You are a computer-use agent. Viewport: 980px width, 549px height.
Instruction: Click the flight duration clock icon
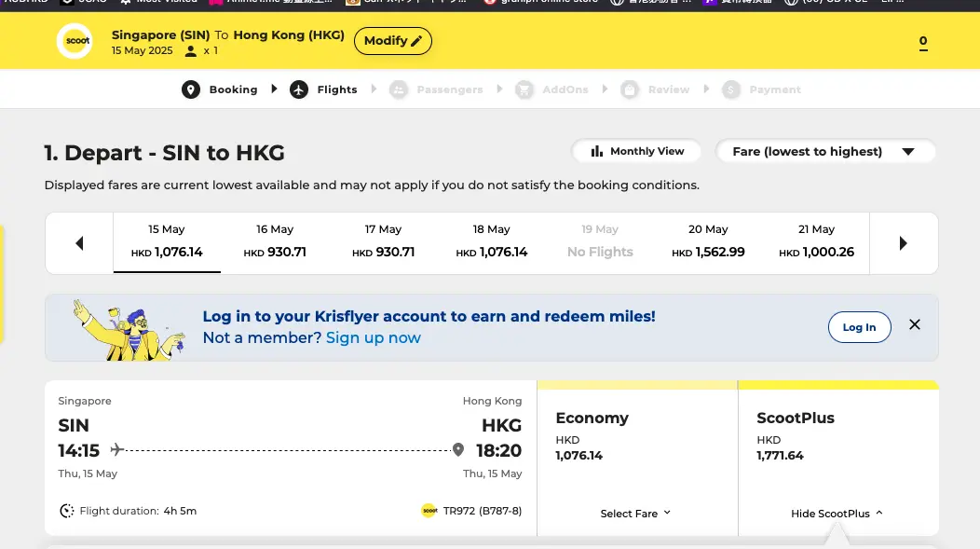click(x=67, y=511)
